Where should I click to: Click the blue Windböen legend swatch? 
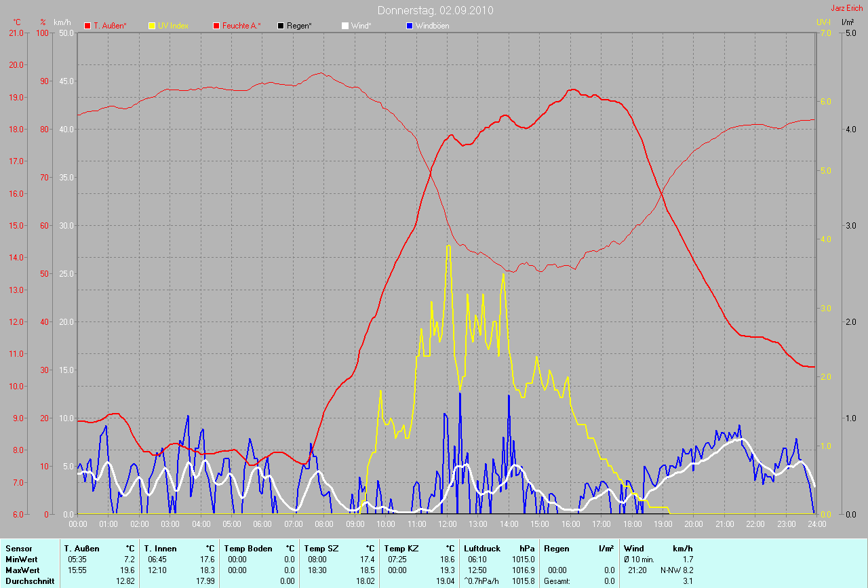click(x=409, y=26)
